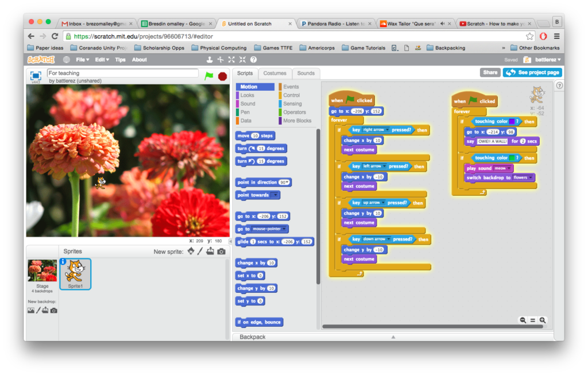Image resolution: width=588 pixels, height=375 pixels.
Task: Zoom out the scripts area
Action: pyautogui.click(x=523, y=320)
